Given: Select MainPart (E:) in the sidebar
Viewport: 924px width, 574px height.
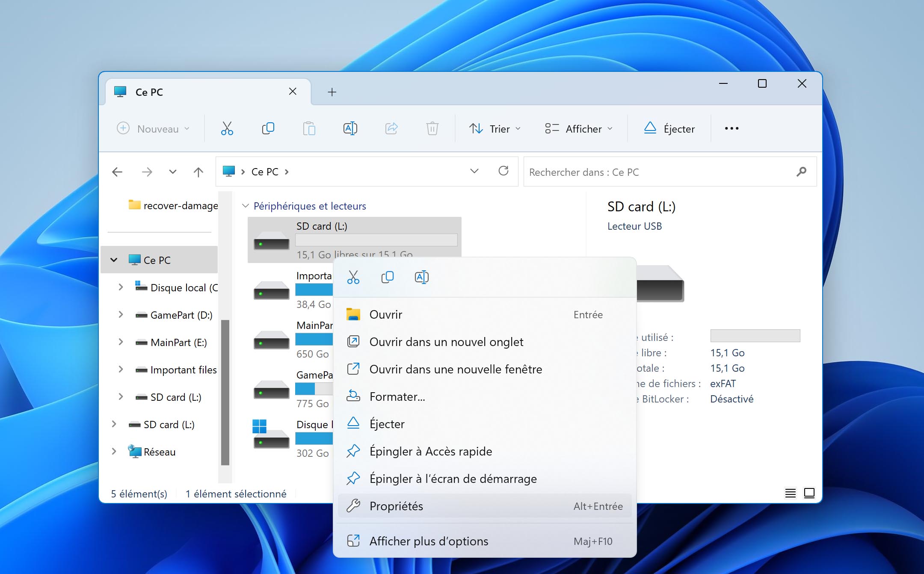Looking at the screenshot, I should point(171,342).
